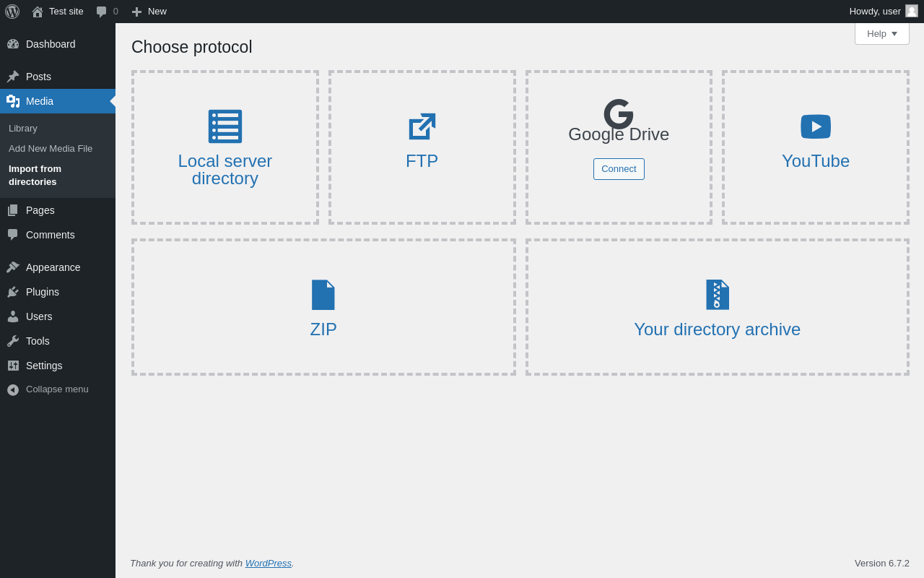
Task: Click the Pages icon in sidebar
Action: [x=13, y=210]
